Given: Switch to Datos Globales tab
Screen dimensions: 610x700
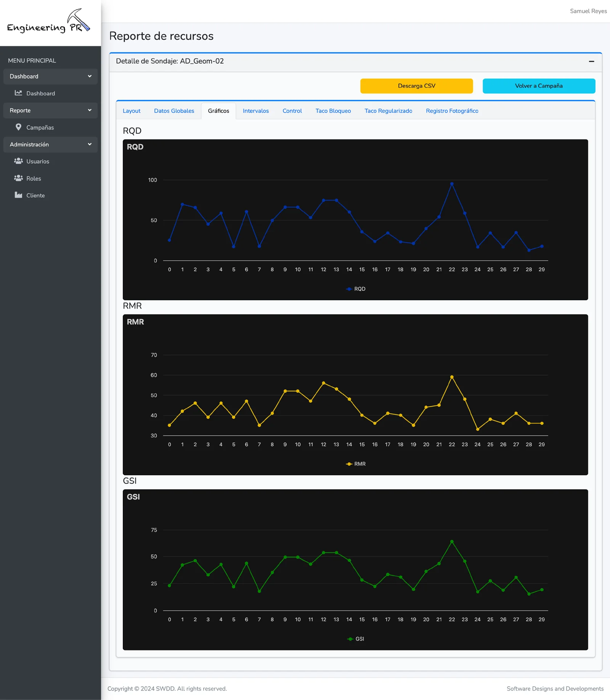Looking at the screenshot, I should 174,111.
